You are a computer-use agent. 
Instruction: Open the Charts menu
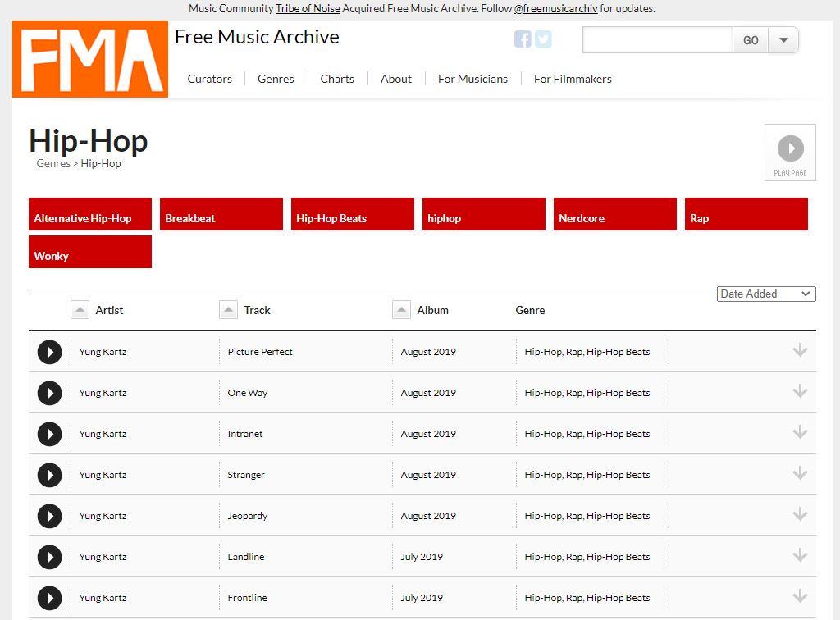click(x=337, y=79)
